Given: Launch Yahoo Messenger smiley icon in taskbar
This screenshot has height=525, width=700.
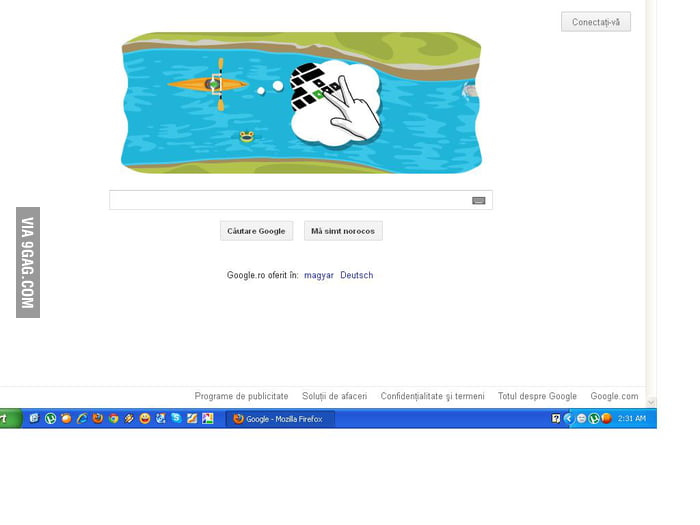Looking at the screenshot, I should click(x=145, y=419).
